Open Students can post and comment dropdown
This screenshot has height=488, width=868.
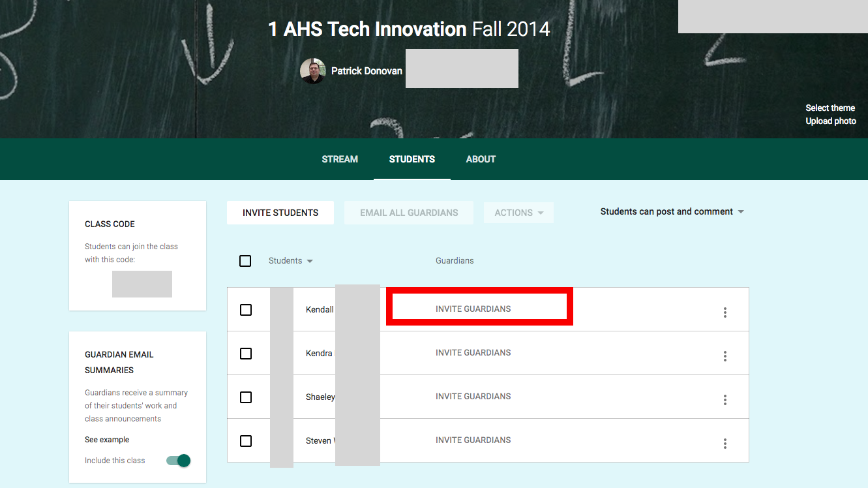(x=672, y=211)
